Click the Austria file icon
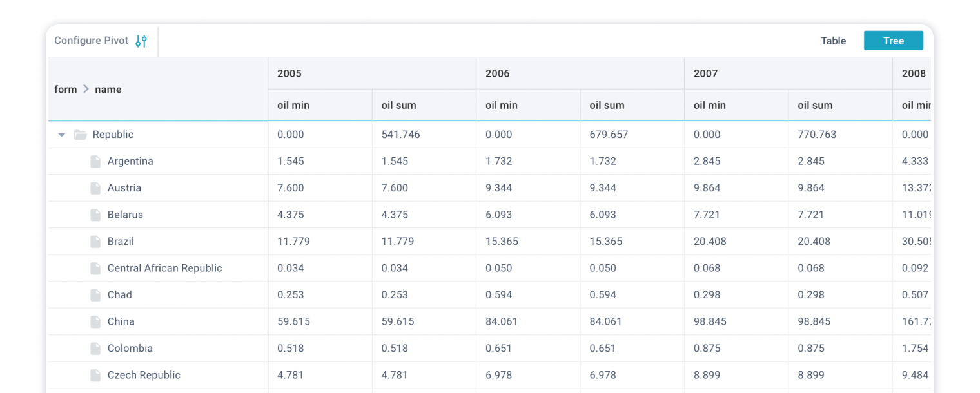980x393 pixels. pyautogui.click(x=95, y=188)
